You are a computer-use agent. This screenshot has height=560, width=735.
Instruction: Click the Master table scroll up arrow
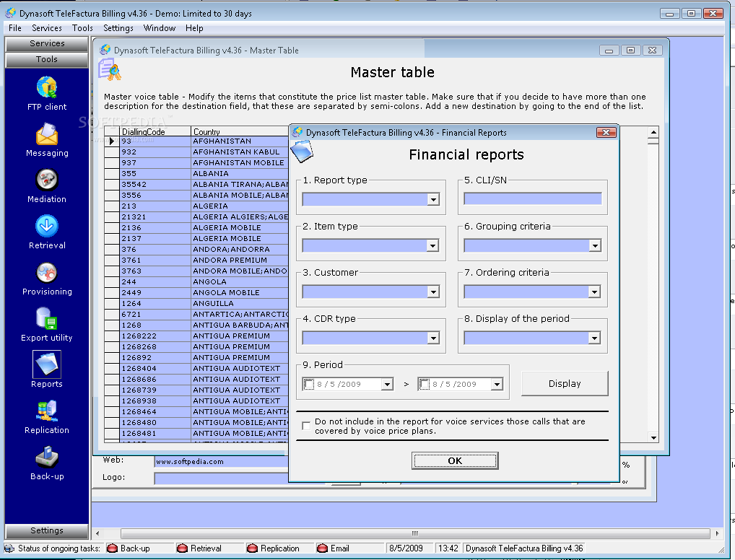(x=653, y=131)
